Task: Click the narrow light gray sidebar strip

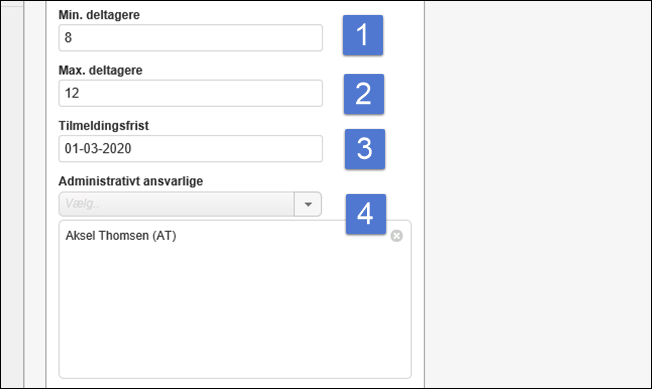Action: point(12,194)
